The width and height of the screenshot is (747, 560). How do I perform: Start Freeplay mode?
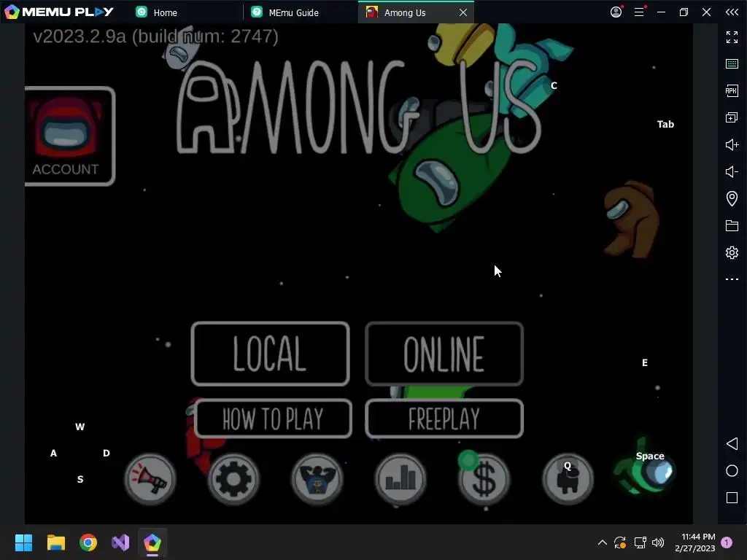444,419
